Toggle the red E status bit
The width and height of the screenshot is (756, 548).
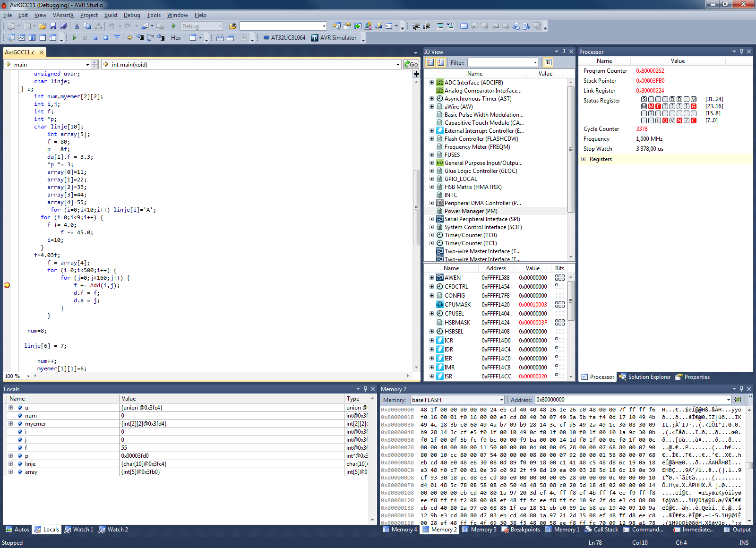coord(658,106)
